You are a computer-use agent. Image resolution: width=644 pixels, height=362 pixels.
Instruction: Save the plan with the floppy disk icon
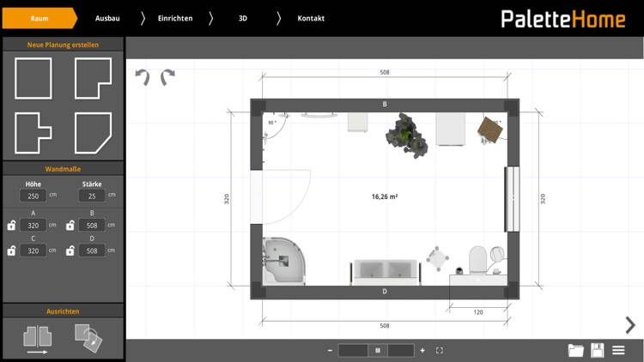pyautogui.click(x=597, y=350)
